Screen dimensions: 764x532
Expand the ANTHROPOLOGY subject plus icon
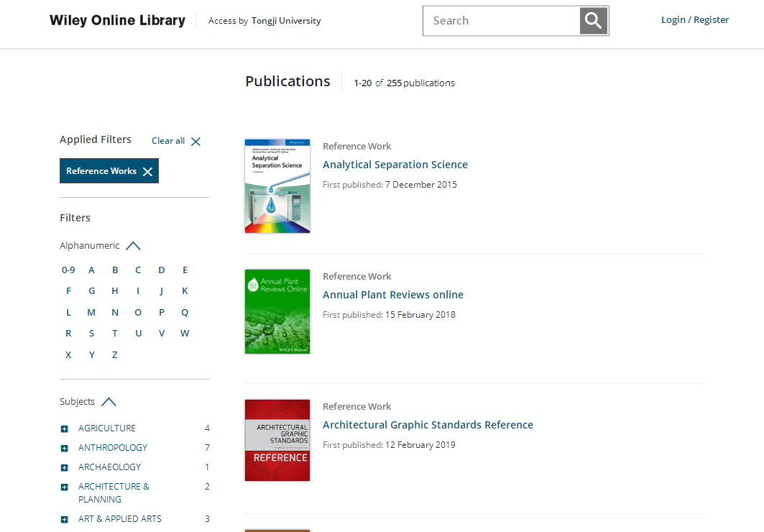tap(64, 448)
